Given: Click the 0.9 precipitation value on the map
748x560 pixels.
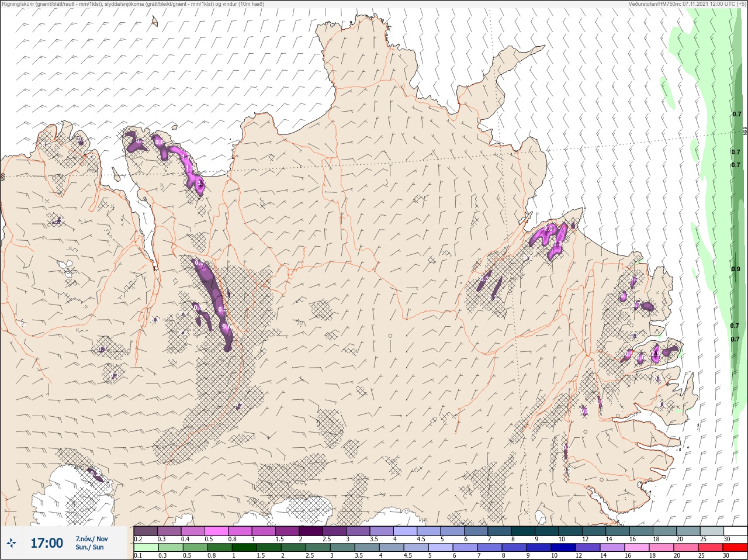Looking at the screenshot, I should [x=736, y=269].
